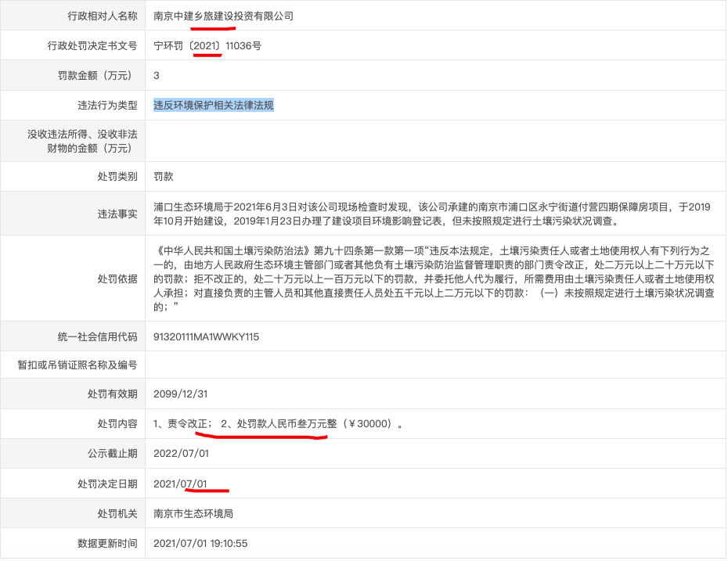Viewport: 728px width, 561px height.
Task: Click the authority name 南京市生态环境局
Action: pyautogui.click(x=193, y=514)
